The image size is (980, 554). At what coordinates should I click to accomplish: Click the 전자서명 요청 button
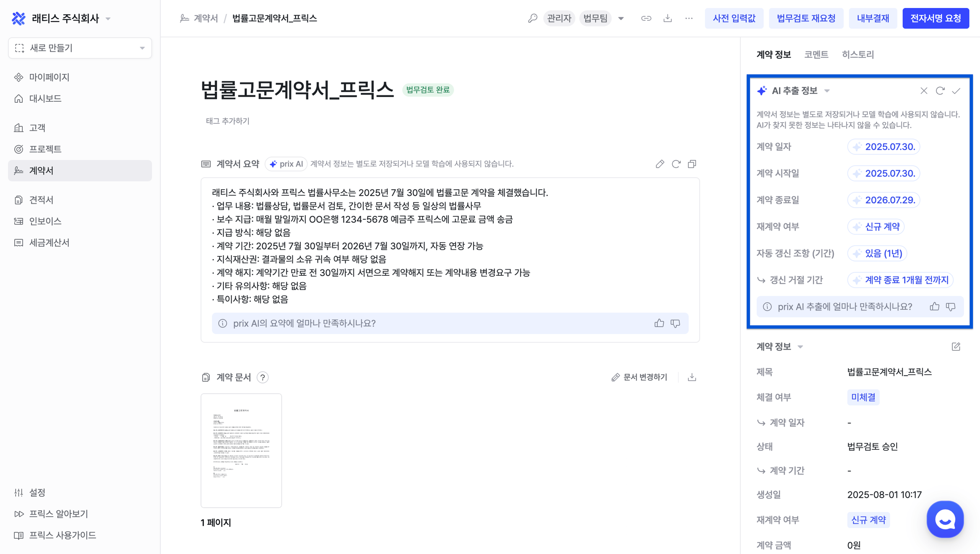click(936, 18)
